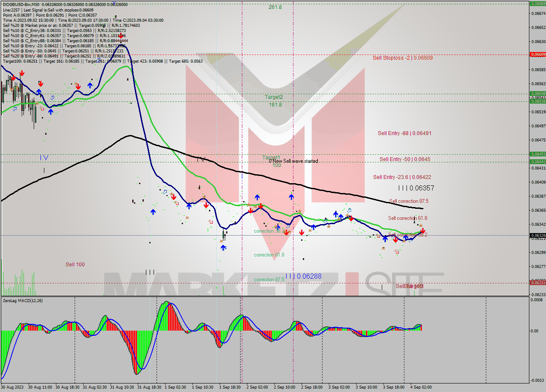Click the 0.06630 price axis value

click(538, 42)
